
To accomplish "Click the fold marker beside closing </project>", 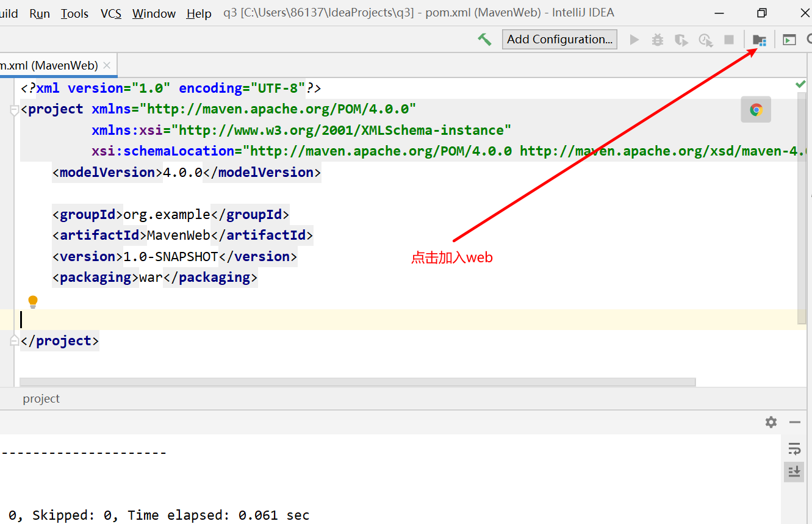I will click(x=14, y=341).
